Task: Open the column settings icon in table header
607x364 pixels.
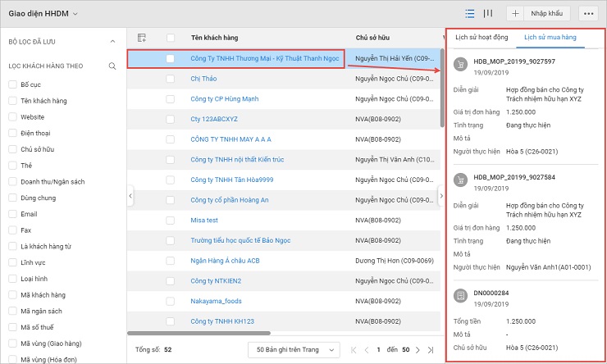Action: [142, 38]
